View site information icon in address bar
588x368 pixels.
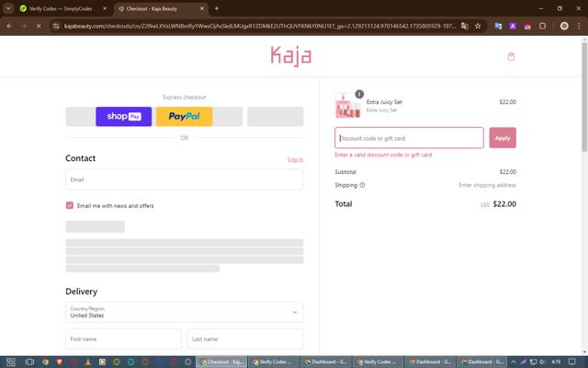coord(56,26)
